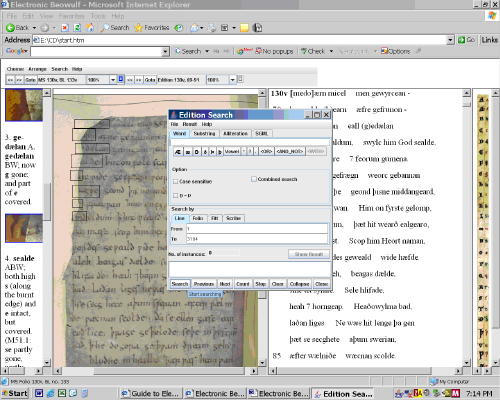Viewport: 500px width, 400px height.
Task: Click the manuscript image horizontal scrollbar
Action: pos(156,371)
